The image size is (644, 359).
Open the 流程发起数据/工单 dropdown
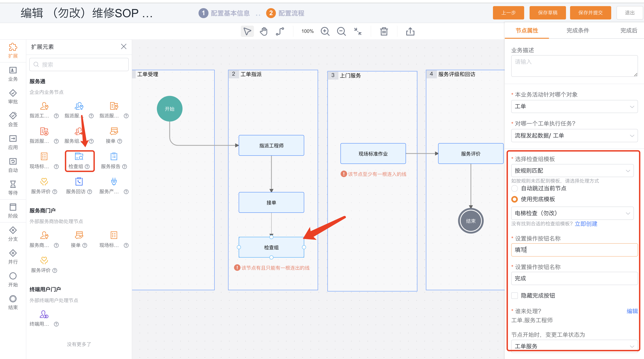[574, 136]
